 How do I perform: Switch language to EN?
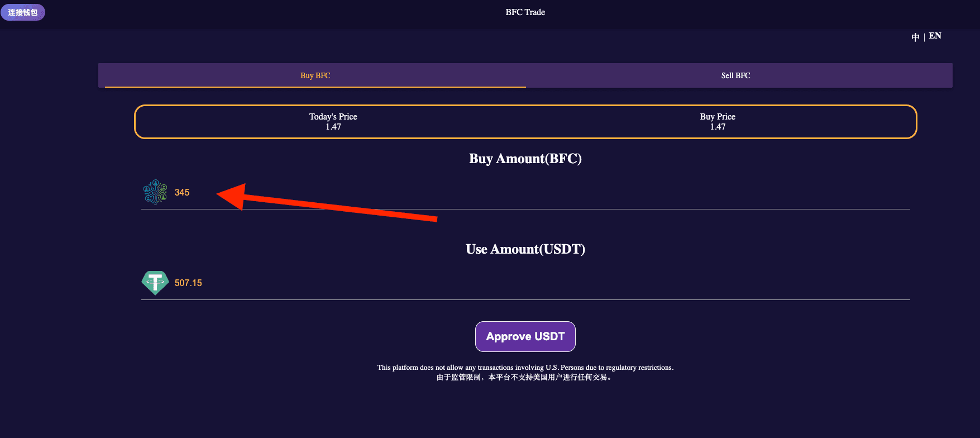[x=935, y=36]
